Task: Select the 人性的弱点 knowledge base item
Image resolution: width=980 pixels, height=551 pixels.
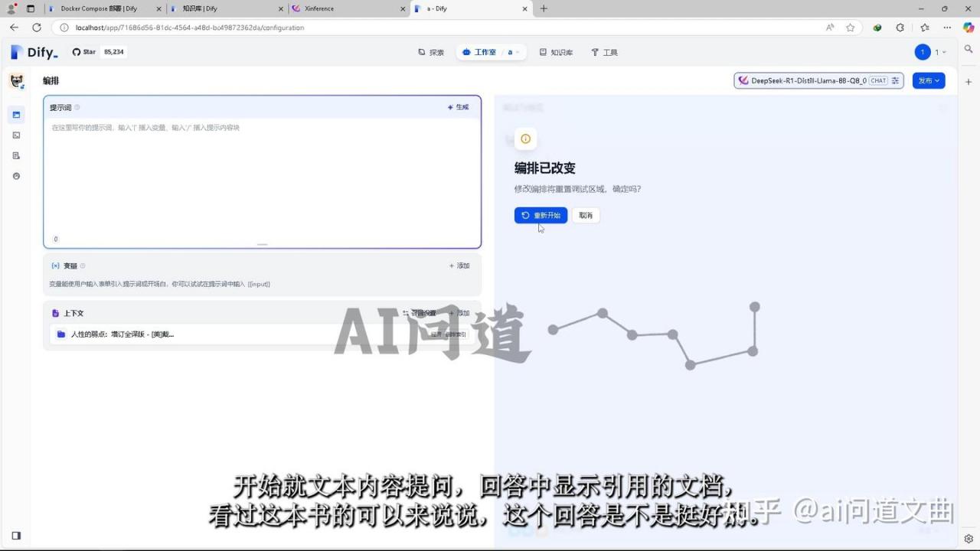Action: coord(262,334)
